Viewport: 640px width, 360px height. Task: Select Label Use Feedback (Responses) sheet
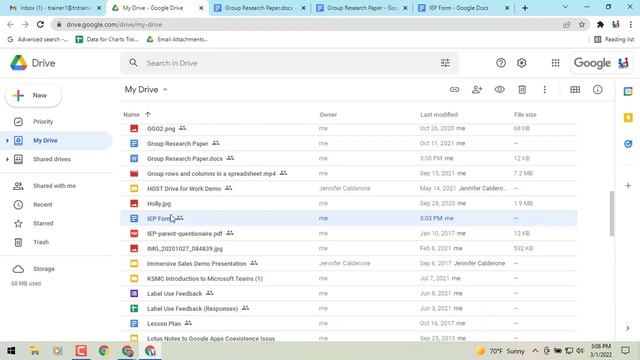[x=349, y=308]
